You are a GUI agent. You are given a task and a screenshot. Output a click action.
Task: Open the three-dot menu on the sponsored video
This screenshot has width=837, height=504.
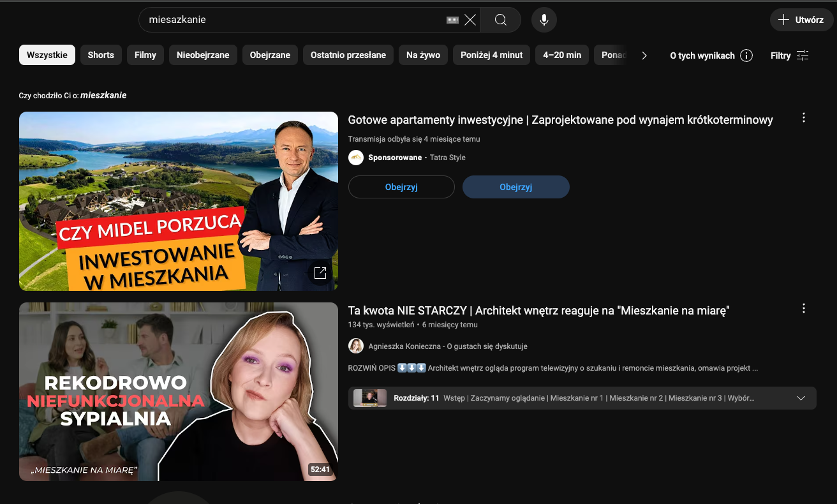tap(803, 117)
